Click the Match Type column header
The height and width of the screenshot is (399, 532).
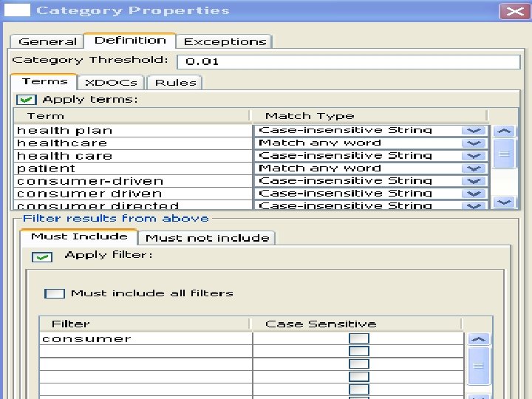coord(369,116)
